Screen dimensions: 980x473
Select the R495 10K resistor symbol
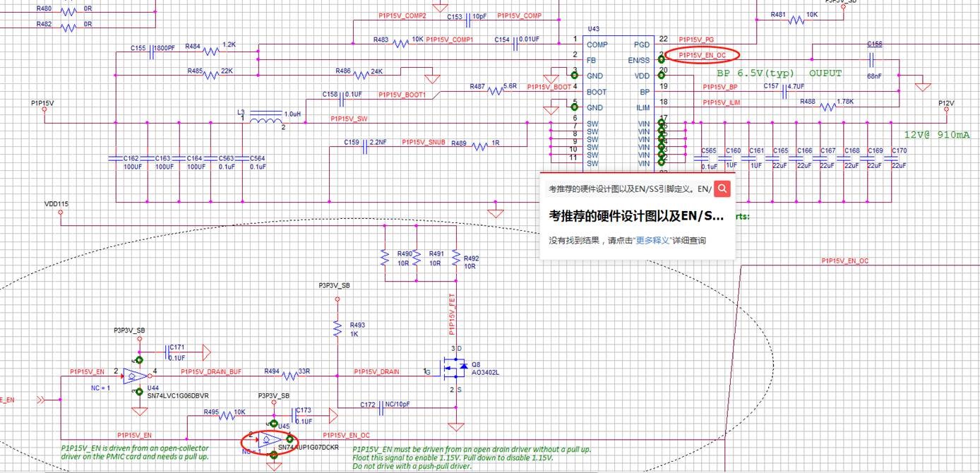tap(226, 417)
